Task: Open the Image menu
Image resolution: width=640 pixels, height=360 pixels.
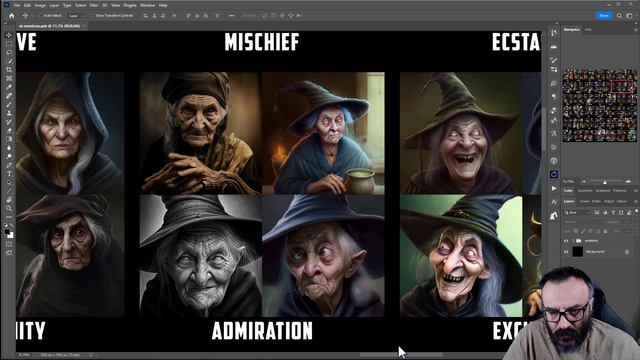Action: point(40,5)
